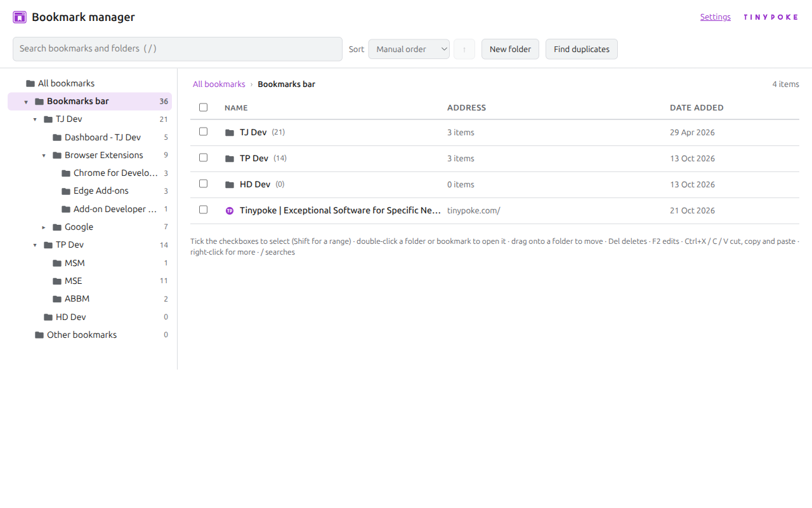Open the Sort order dropdown
This screenshot has height=508, width=812.
click(x=409, y=49)
